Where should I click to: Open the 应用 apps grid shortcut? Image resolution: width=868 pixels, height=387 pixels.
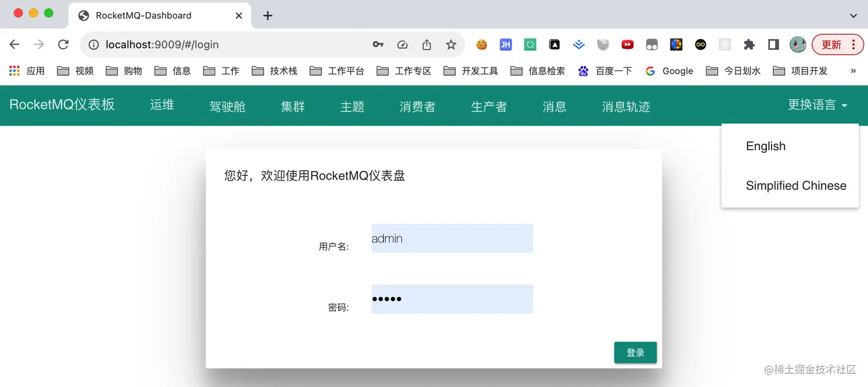26,71
